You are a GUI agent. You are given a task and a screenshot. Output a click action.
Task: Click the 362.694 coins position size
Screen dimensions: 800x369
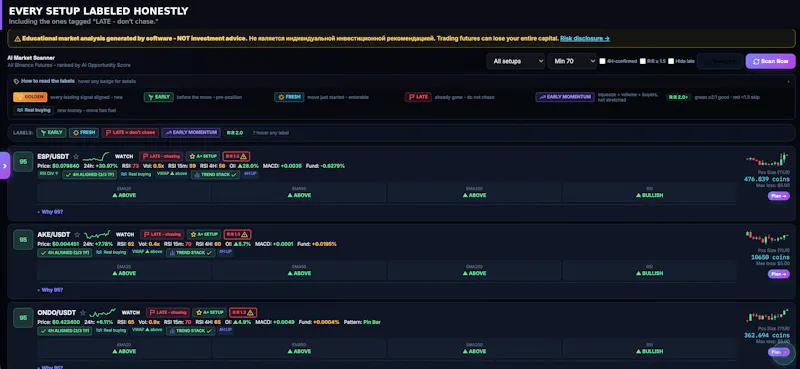click(x=767, y=335)
